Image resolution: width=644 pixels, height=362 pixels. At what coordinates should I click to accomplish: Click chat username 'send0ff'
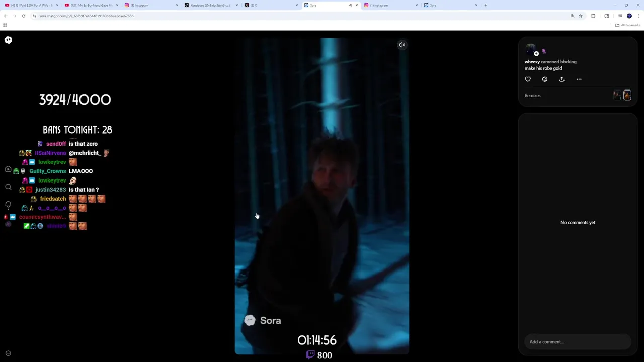click(x=56, y=144)
